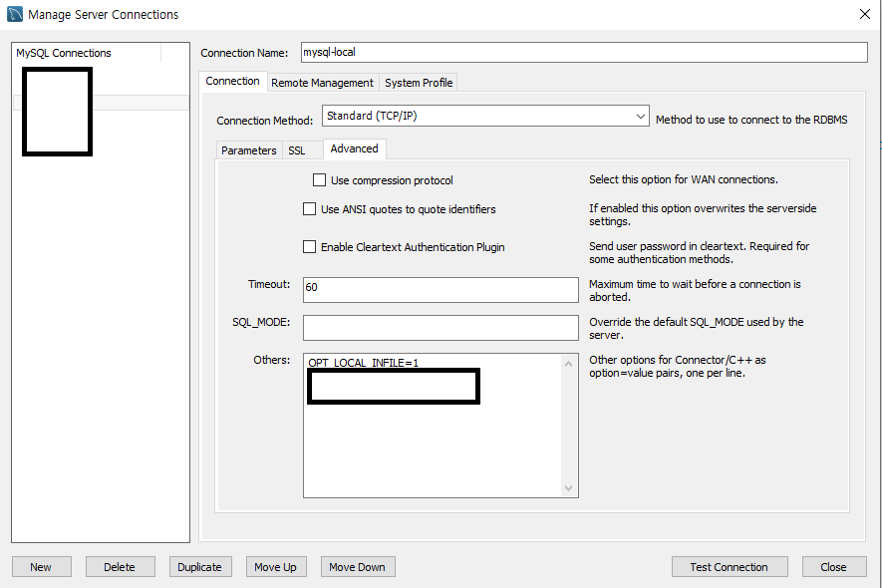The height and width of the screenshot is (588, 882).
Task: Click the OPT_LOCAL_INFILE=1 line in Others box
Action: pos(364,363)
